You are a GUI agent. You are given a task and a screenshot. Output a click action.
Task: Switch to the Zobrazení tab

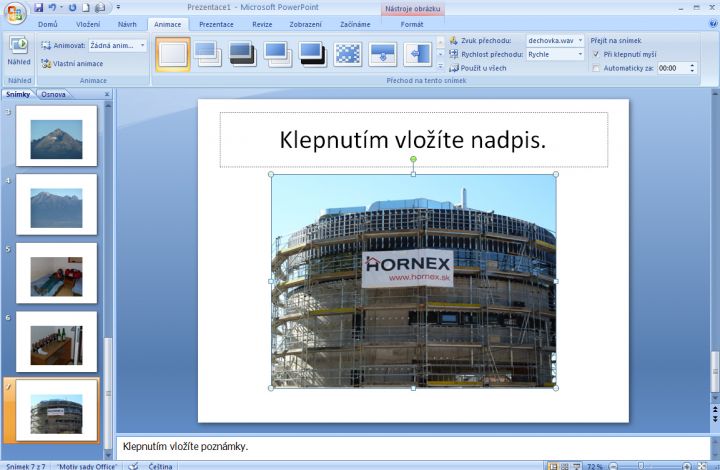[x=305, y=24]
